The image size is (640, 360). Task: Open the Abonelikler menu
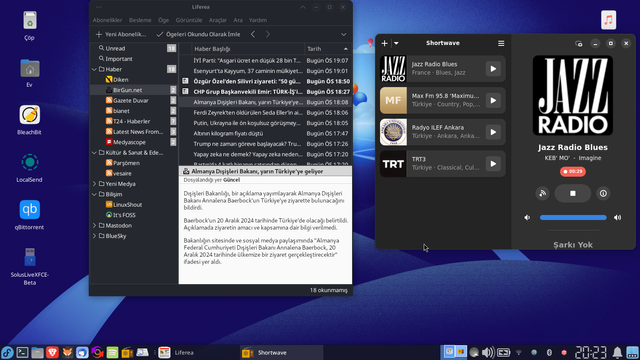point(107,20)
